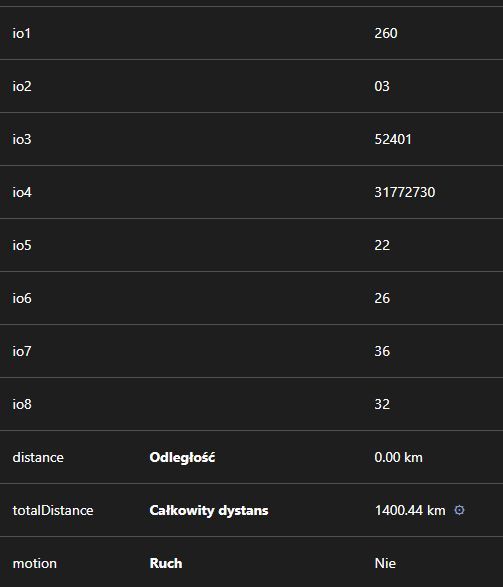Select the value 260

[386, 33]
